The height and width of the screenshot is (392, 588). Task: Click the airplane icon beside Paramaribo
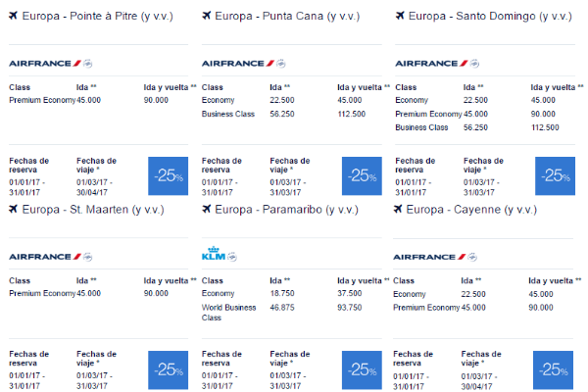tap(206, 209)
